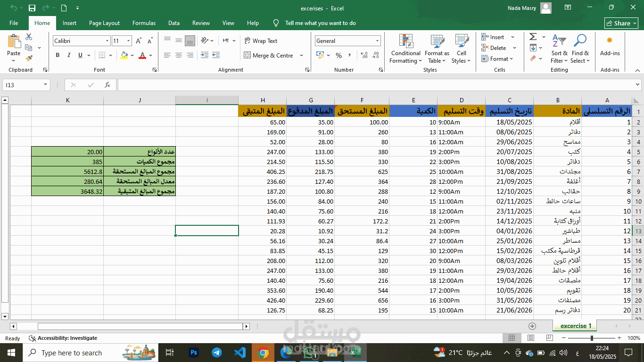Click the AutoSum sigma icon
This screenshot has width=644, height=362.
point(533,37)
